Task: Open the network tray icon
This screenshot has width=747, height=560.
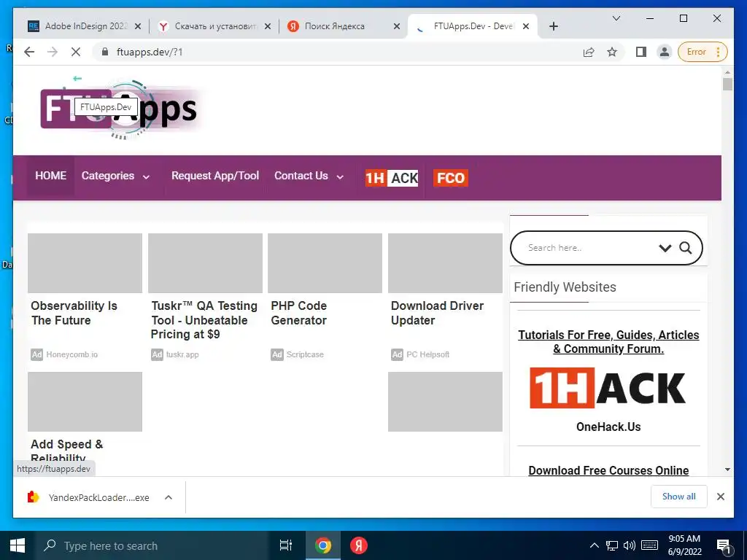Action: (612, 545)
